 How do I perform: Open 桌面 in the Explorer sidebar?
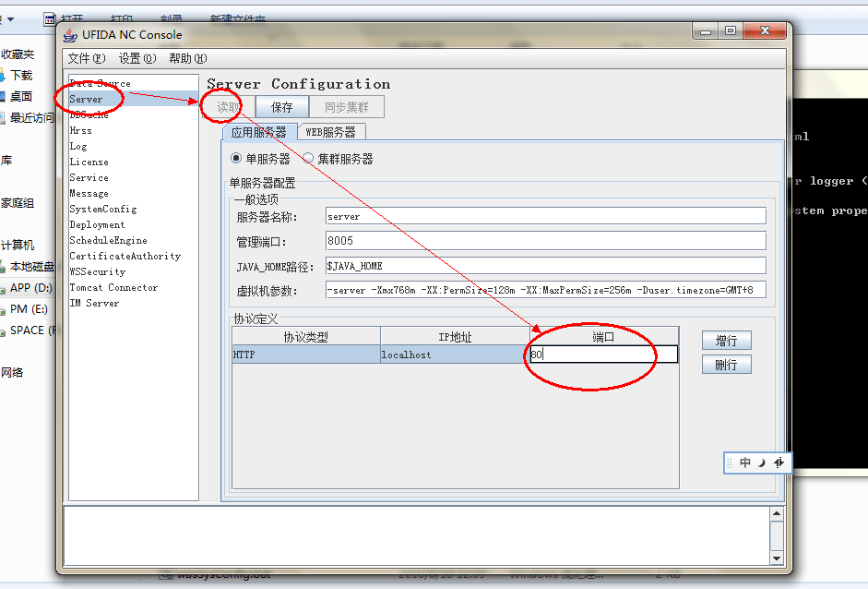[x=21, y=96]
